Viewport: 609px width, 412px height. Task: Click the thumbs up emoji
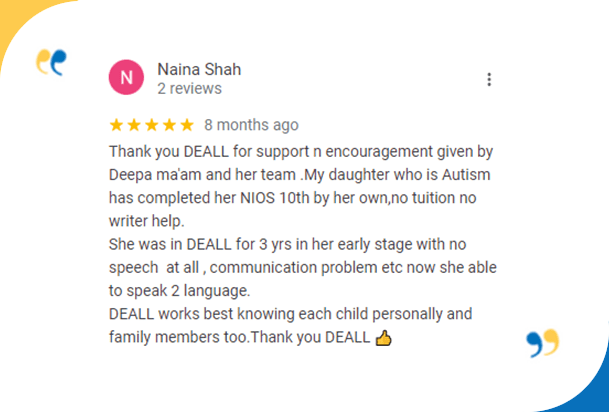click(x=382, y=337)
